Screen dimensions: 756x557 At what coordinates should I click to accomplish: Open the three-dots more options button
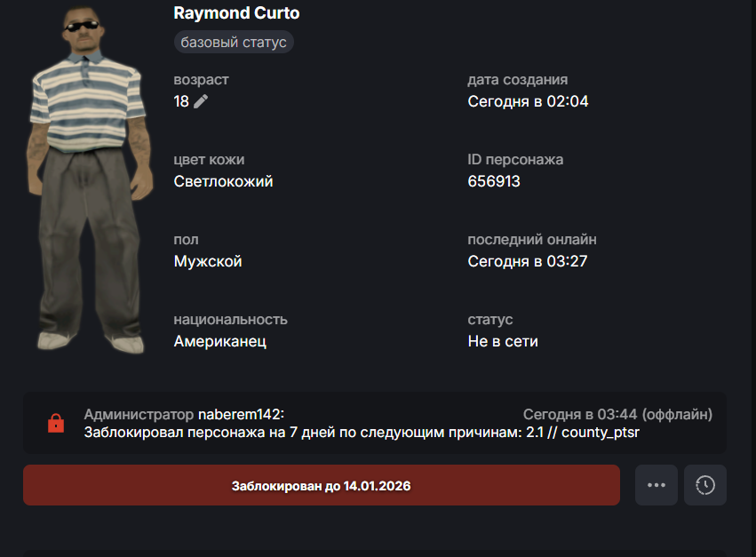pos(657,485)
